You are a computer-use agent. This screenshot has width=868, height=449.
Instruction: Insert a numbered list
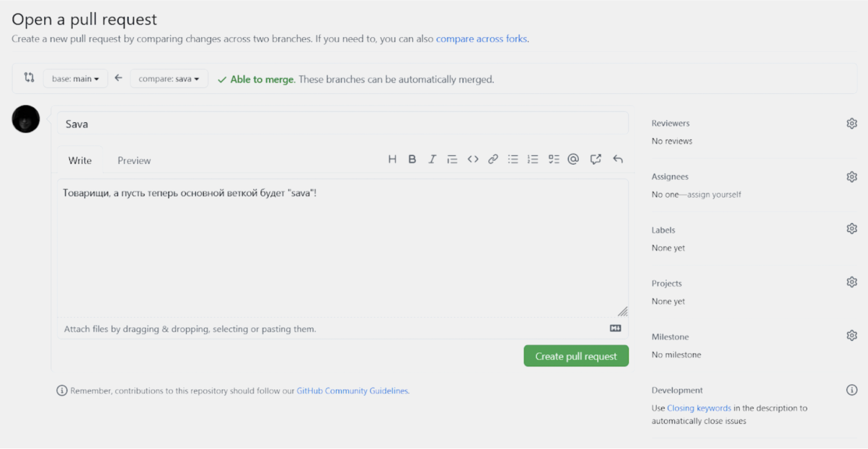click(x=533, y=160)
